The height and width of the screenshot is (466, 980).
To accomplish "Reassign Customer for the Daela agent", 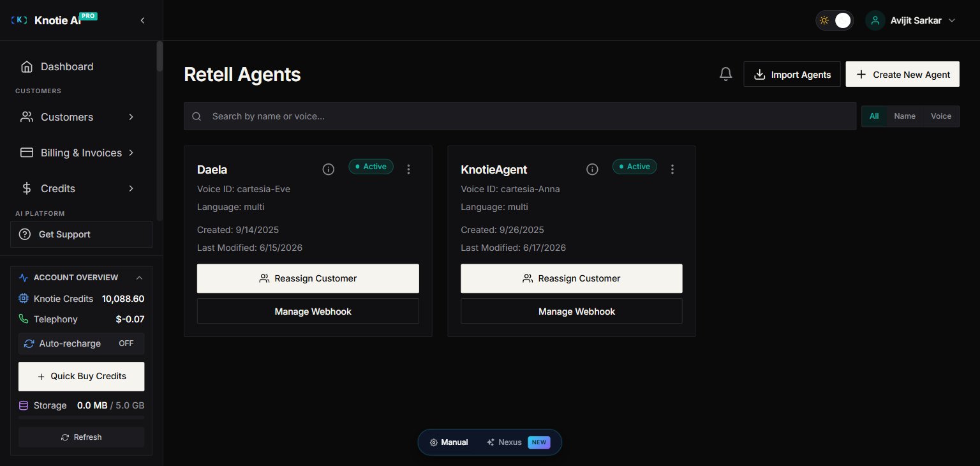I will [308, 278].
